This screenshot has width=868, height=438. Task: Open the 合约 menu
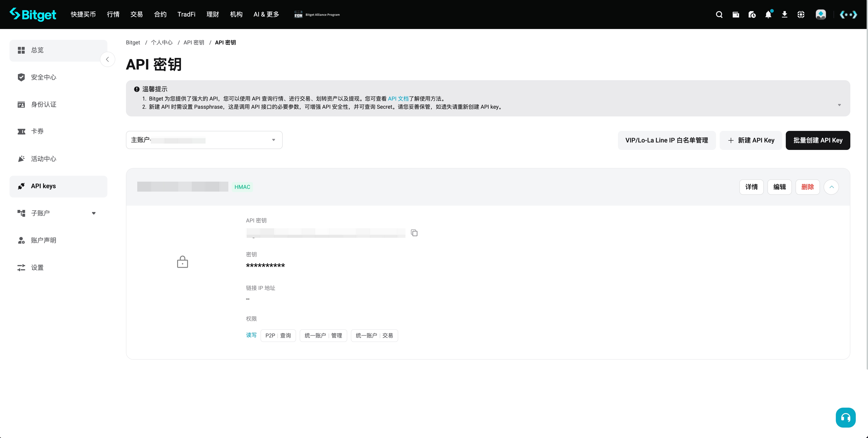click(x=160, y=14)
